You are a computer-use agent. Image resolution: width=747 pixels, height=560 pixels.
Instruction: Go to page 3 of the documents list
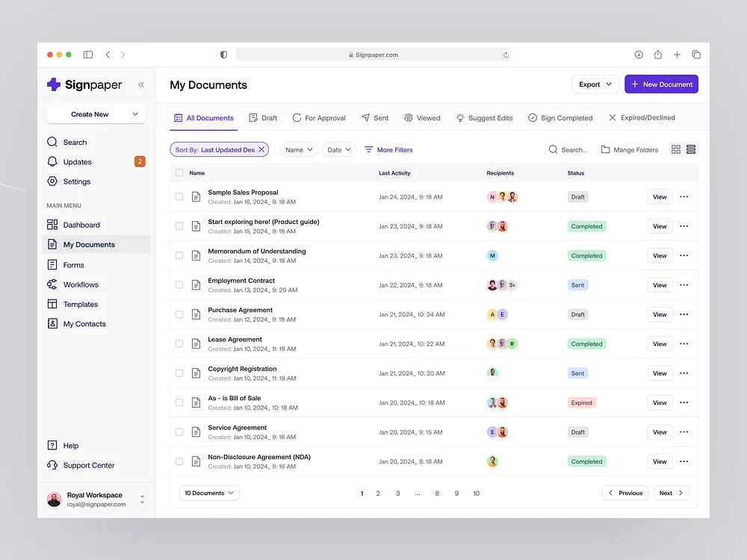click(397, 493)
